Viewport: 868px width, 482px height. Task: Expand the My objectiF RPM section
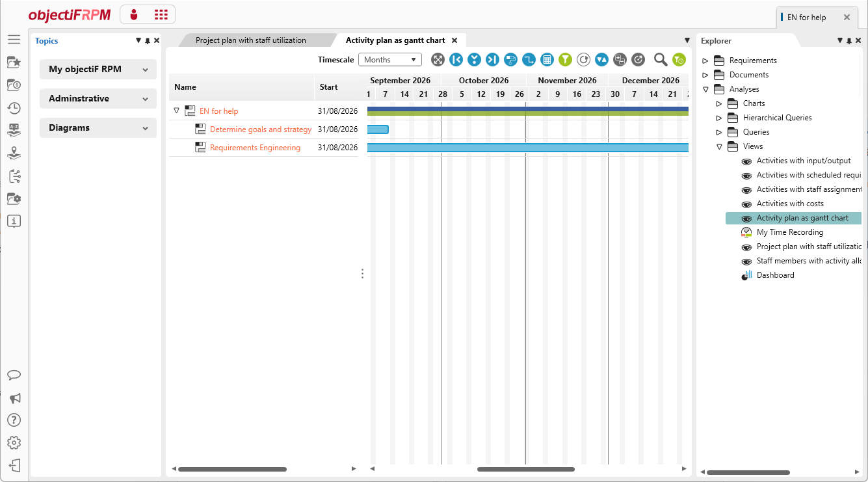pos(98,69)
